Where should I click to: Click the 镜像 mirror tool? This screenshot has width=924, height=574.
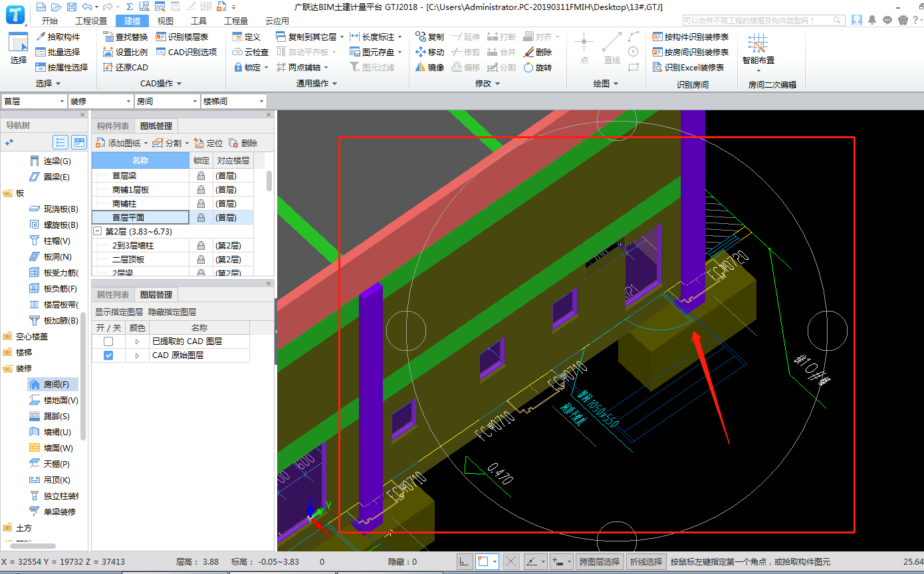pyautogui.click(x=429, y=67)
